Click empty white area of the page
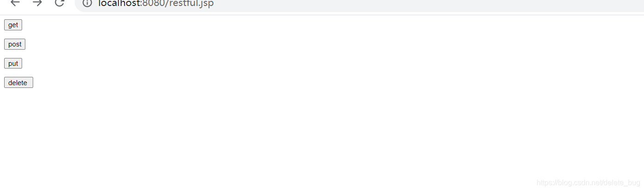Viewport: 644px width, 191px height. [x=323, y=115]
